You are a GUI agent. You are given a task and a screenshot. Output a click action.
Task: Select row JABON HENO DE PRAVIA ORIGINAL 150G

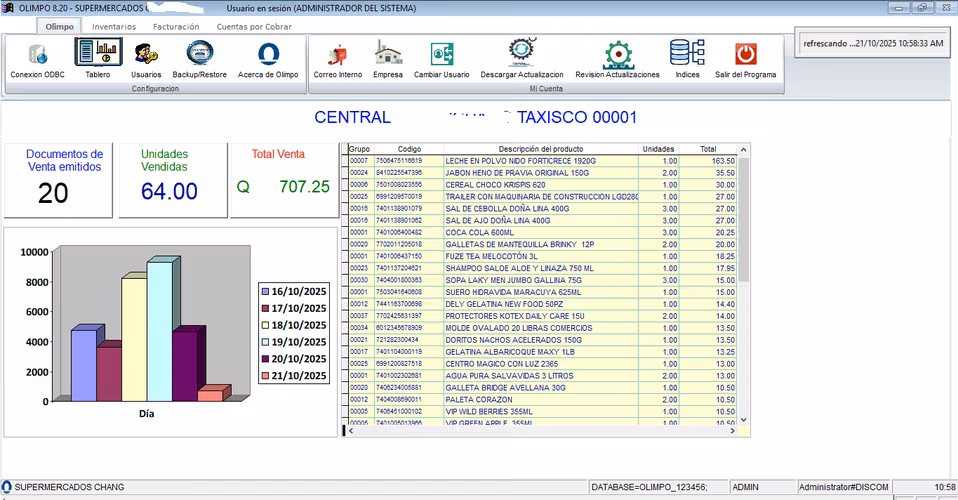pyautogui.click(x=541, y=173)
